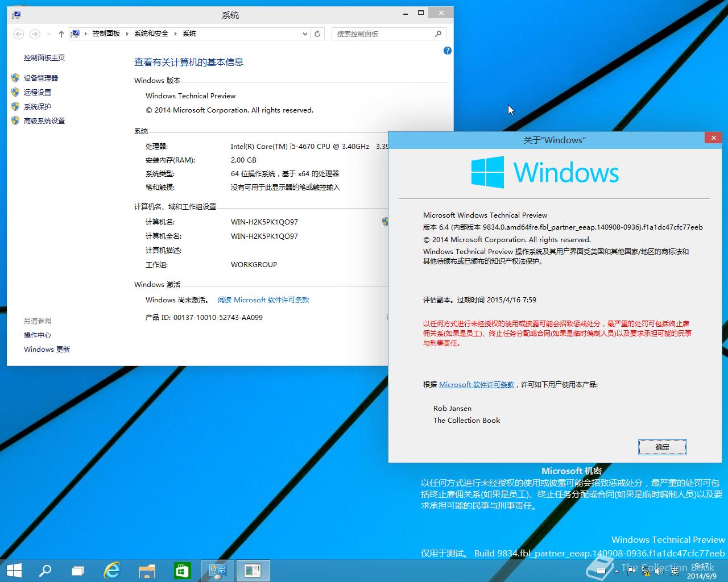The width and height of the screenshot is (728, 582).
Task: Open 控制面板主页 link
Action: [x=44, y=58]
